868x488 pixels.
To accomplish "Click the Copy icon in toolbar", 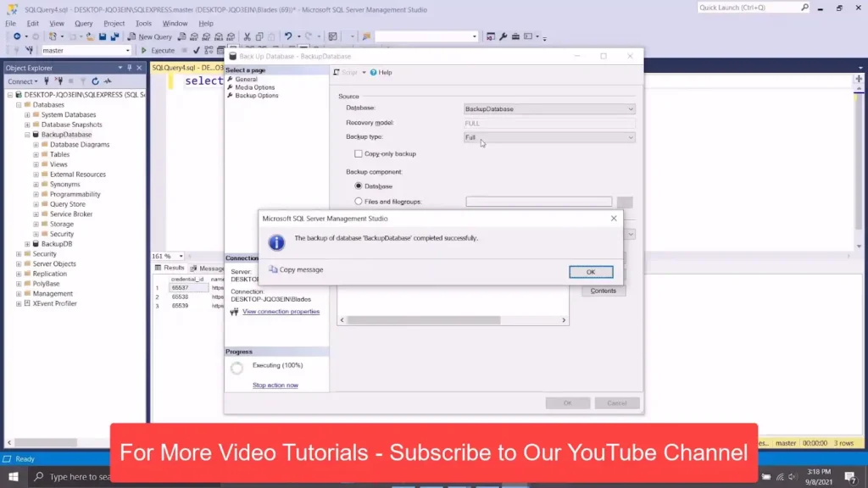I will click(x=259, y=36).
